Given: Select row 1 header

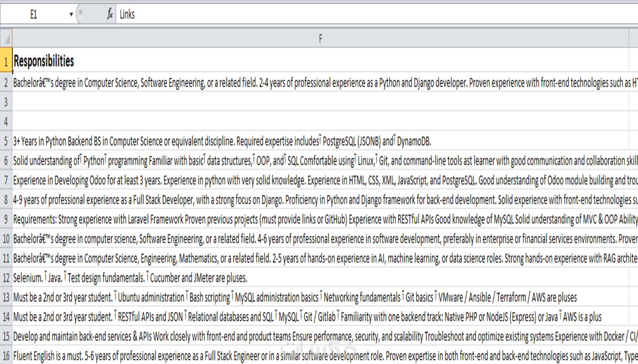Looking at the screenshot, I should (x=6, y=61).
